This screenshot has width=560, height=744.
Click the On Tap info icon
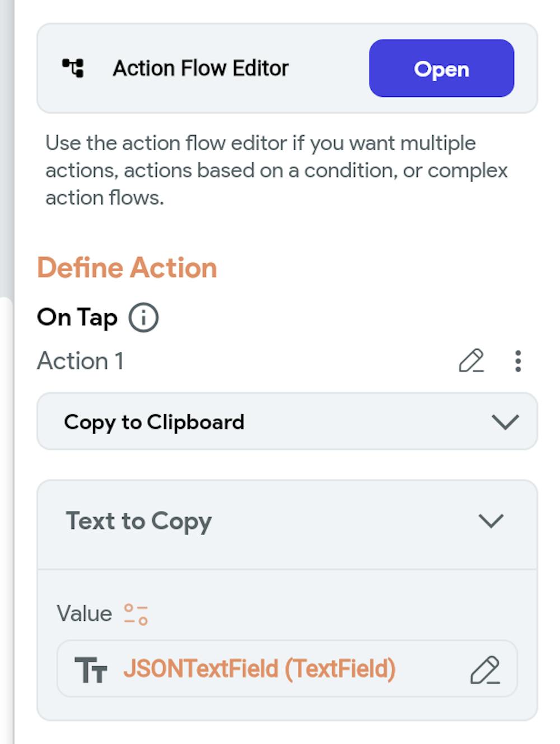point(143,318)
